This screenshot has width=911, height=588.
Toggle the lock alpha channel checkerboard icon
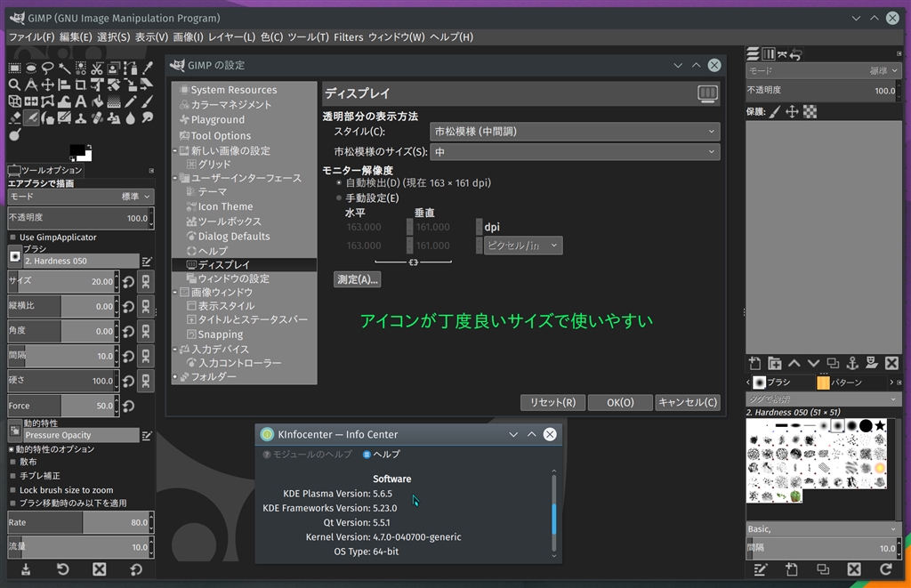(810, 111)
